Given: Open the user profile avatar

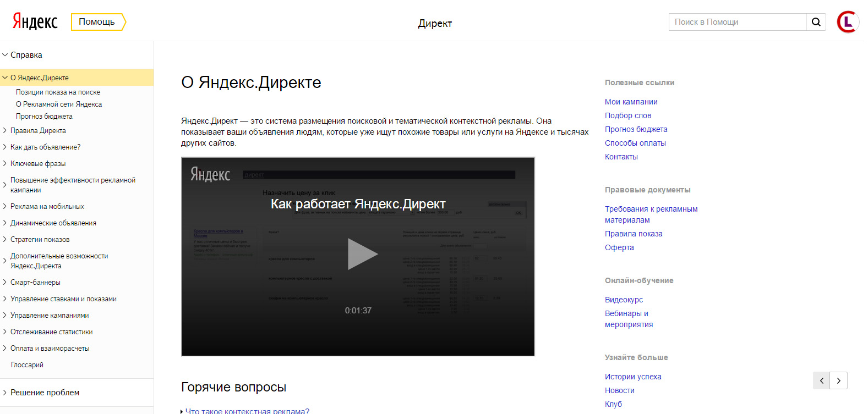Looking at the screenshot, I should tap(848, 22).
